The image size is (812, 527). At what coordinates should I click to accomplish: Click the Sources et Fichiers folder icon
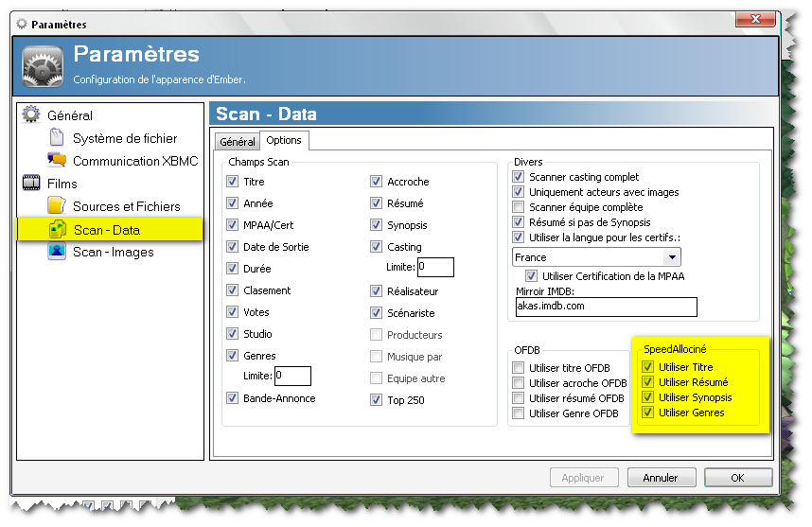pos(57,205)
